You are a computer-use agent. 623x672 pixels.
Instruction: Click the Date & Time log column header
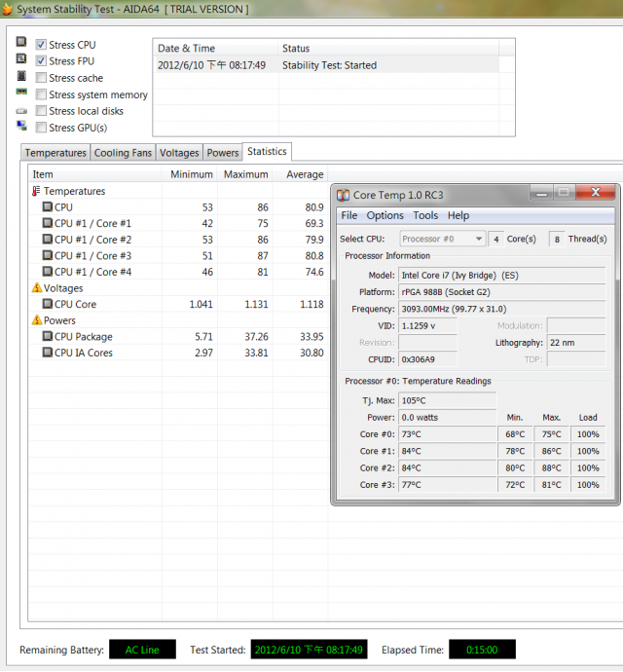click(x=215, y=48)
